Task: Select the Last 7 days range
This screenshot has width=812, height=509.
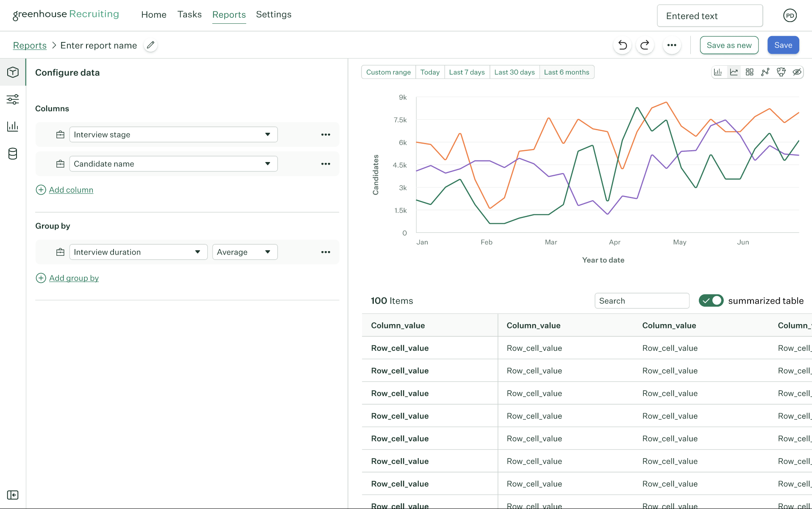Action: 467,72
